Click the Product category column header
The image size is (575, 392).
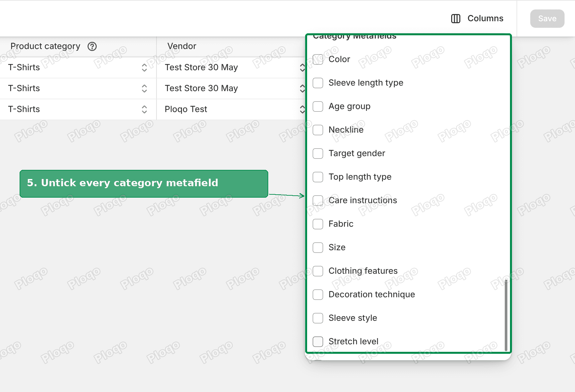(x=45, y=46)
